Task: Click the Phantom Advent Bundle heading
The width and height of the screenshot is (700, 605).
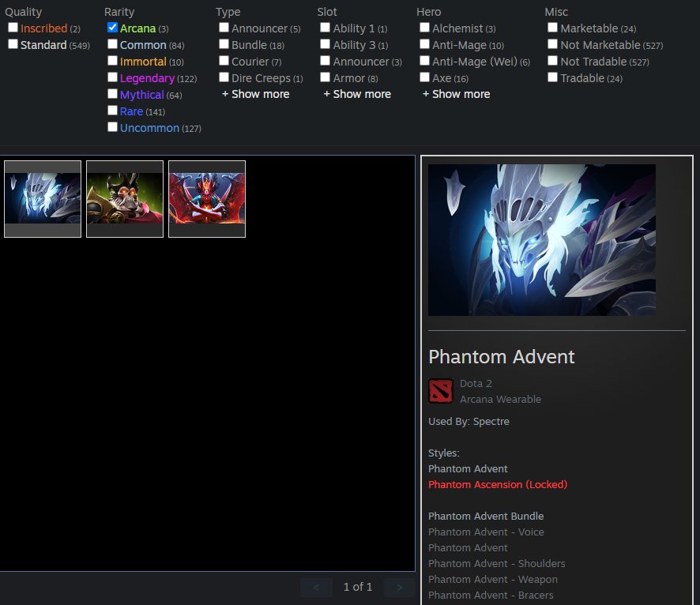Action: (486, 517)
